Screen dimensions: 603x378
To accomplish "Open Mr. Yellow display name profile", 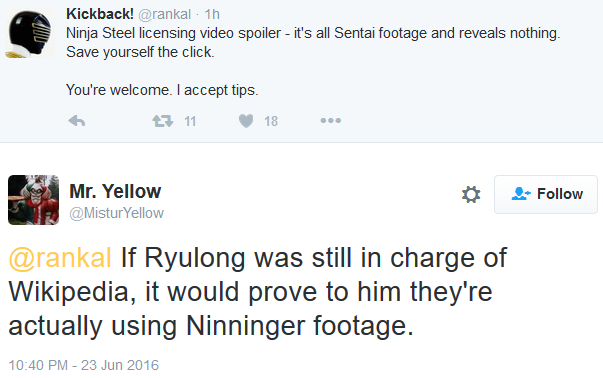I will tap(115, 191).
